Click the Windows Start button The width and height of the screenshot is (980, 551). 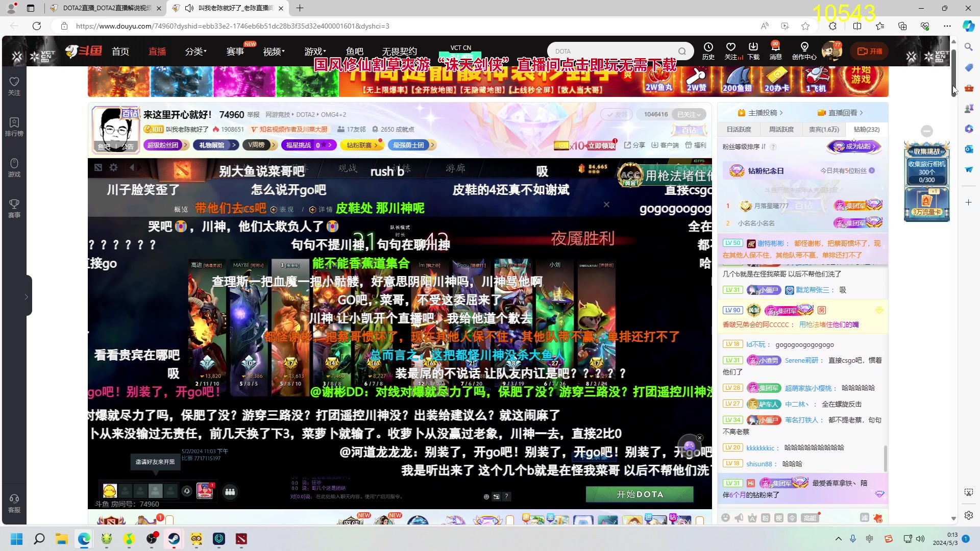pos(17,539)
